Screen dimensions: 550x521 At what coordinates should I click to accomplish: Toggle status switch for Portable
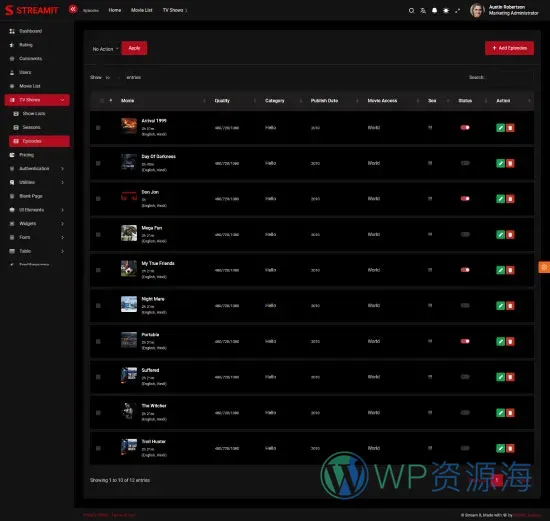(465, 341)
